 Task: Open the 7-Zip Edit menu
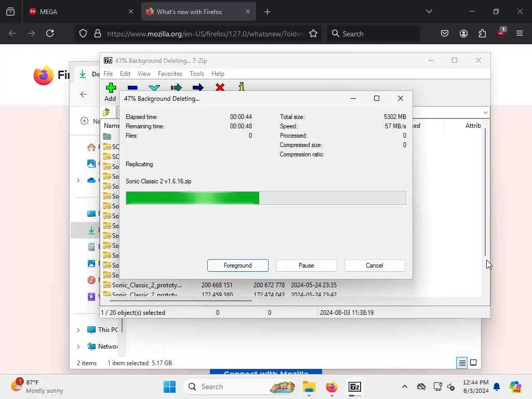tap(125, 74)
